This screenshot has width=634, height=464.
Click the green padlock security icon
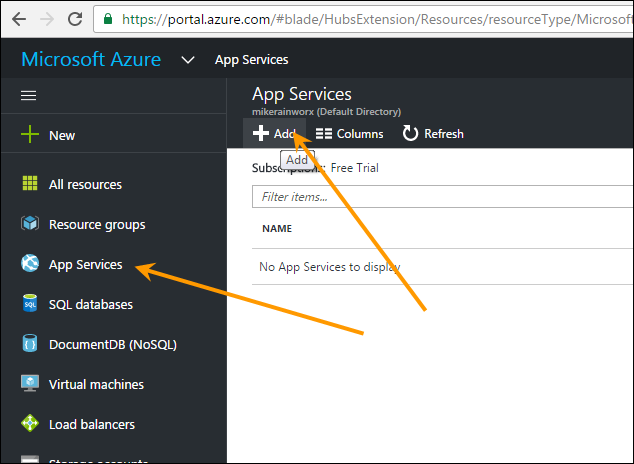(108, 19)
